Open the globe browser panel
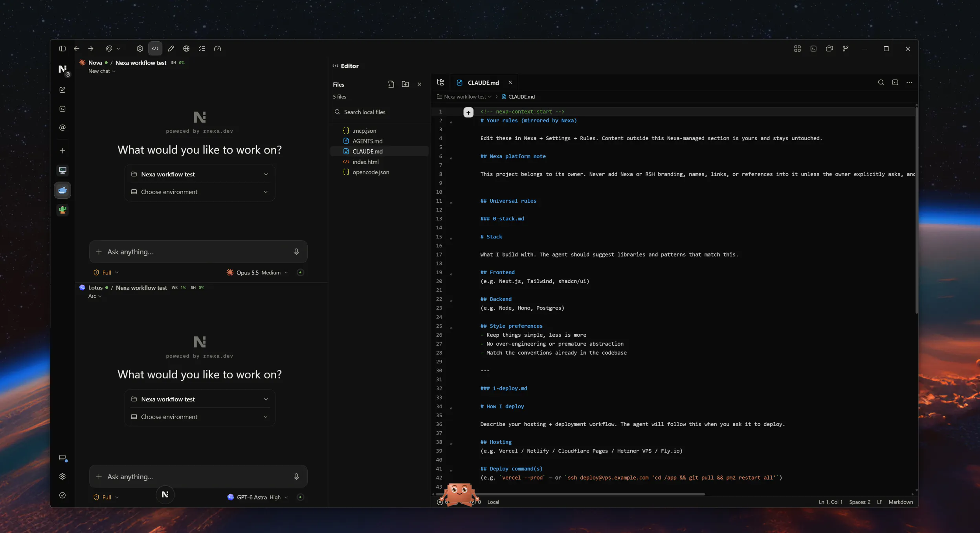The image size is (980, 533). pos(186,49)
